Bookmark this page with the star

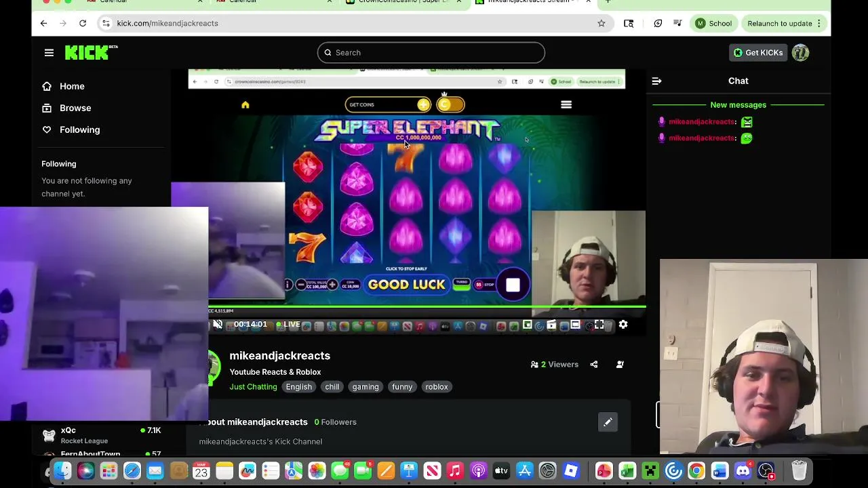(601, 23)
